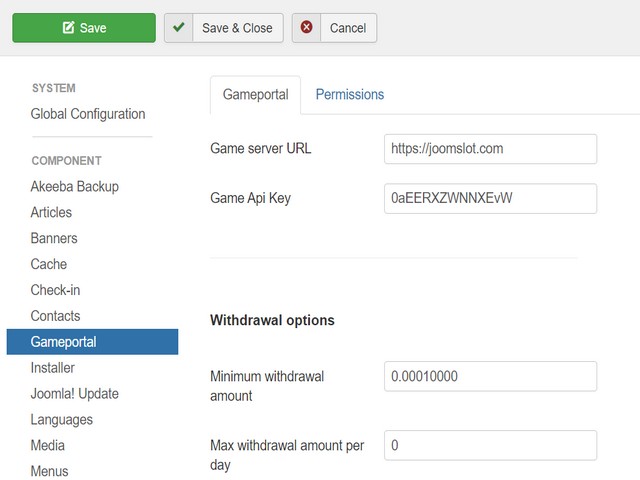Open Akeeba Backup component settings

click(75, 187)
